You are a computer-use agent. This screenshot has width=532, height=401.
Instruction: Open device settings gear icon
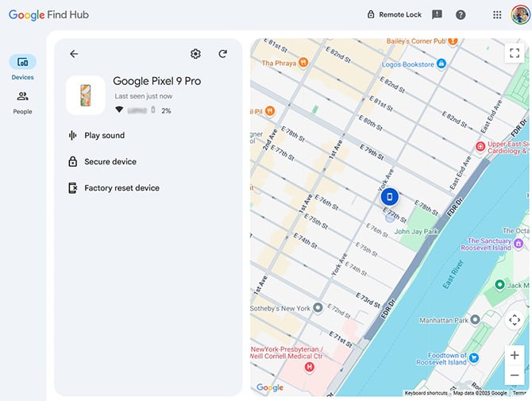195,54
